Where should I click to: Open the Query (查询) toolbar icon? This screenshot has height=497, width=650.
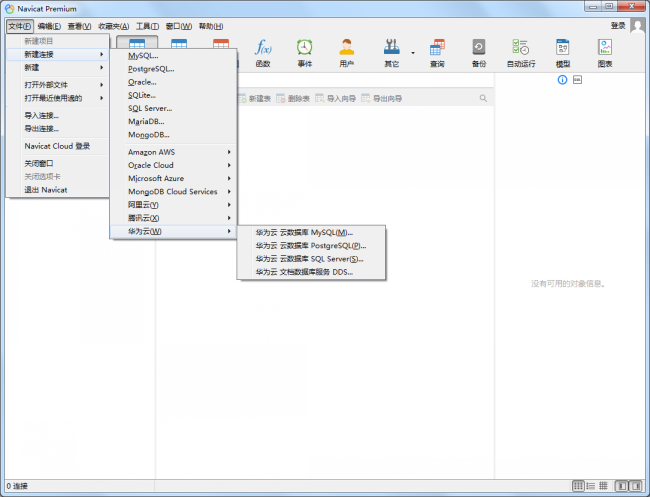point(437,53)
